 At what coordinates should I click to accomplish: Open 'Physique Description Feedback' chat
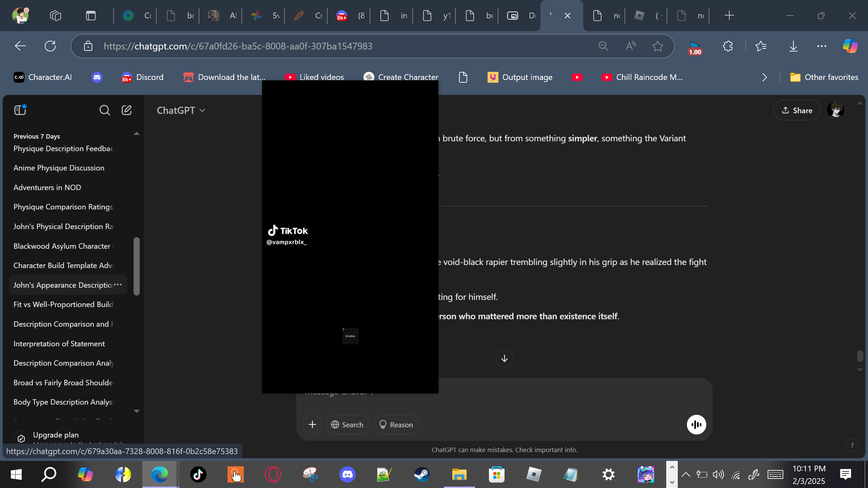click(63, 148)
